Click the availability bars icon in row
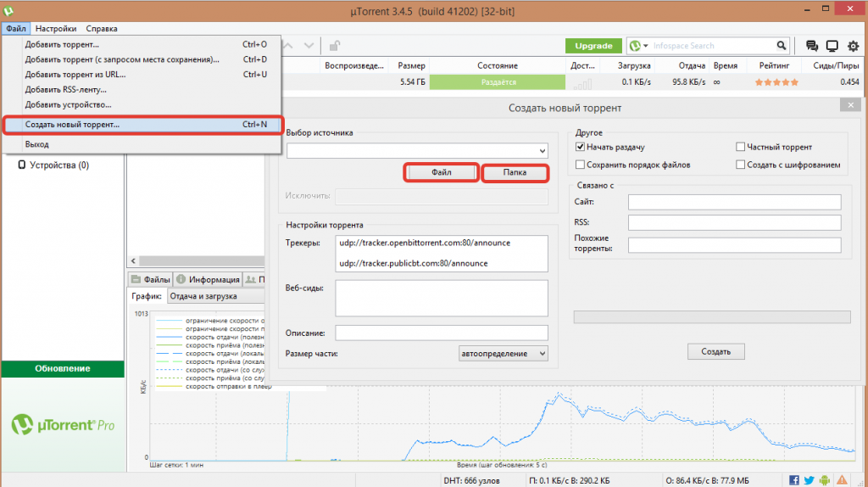The height and width of the screenshot is (487, 868). point(582,84)
